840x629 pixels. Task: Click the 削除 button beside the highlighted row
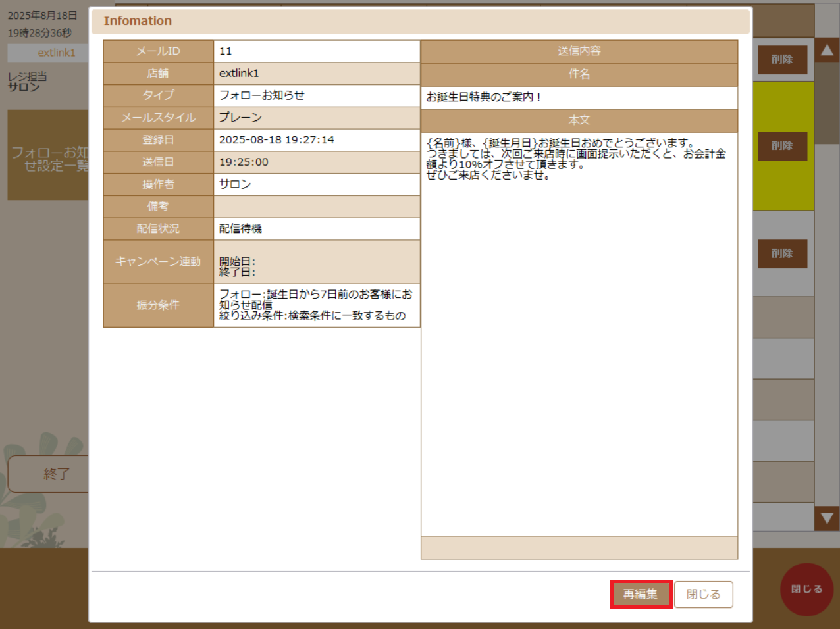tap(782, 146)
